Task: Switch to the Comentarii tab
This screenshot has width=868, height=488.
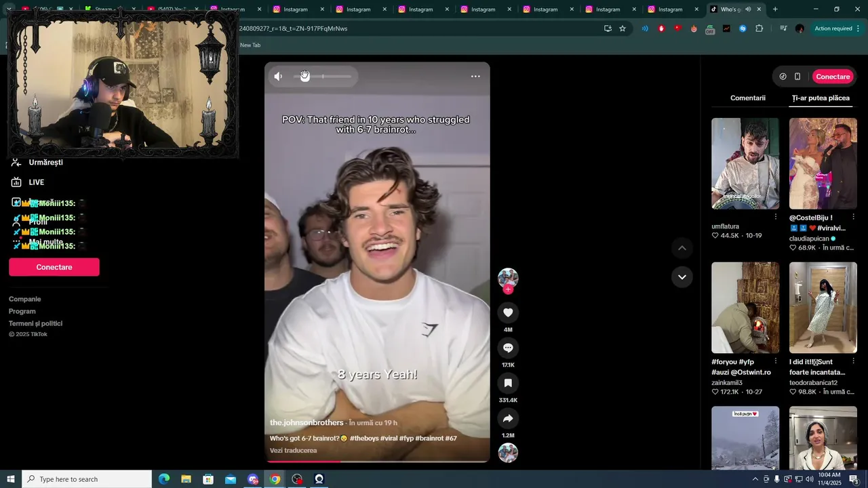Action: point(748,98)
